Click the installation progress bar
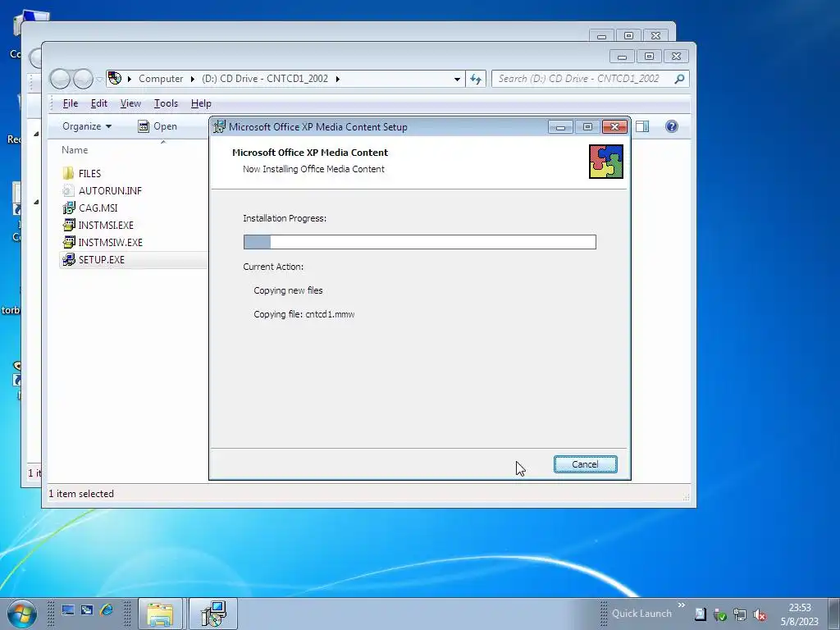Screen dimensions: 840x630 (x=419, y=242)
